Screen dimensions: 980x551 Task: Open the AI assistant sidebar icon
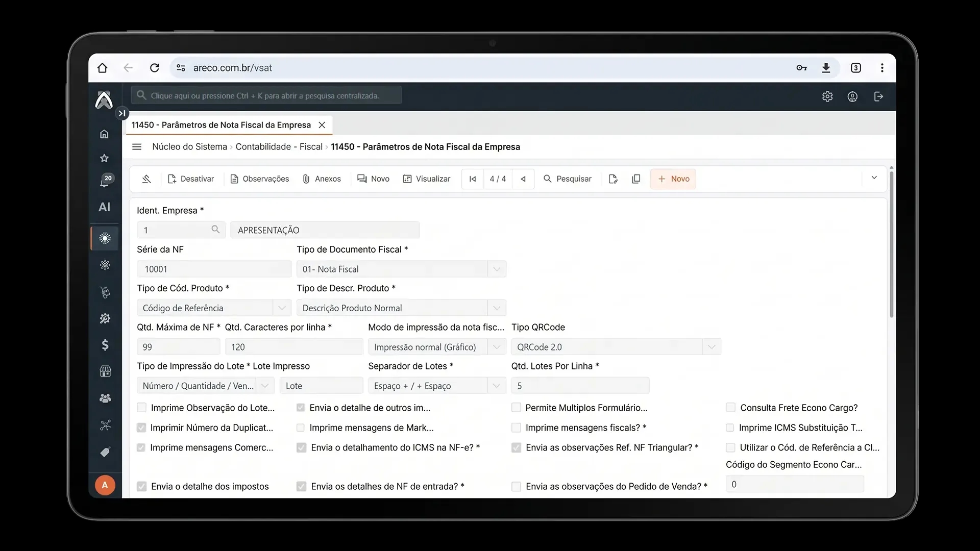pos(105,207)
